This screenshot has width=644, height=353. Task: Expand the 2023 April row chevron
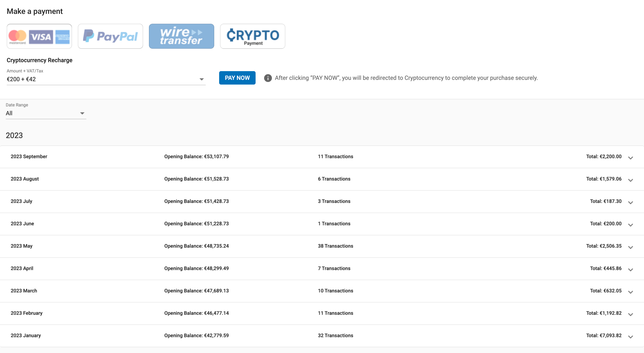[631, 270]
